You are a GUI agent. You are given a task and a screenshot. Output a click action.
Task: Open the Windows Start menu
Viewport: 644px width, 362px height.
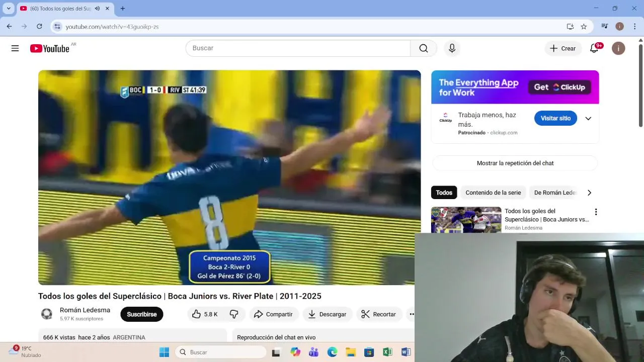tap(164, 352)
